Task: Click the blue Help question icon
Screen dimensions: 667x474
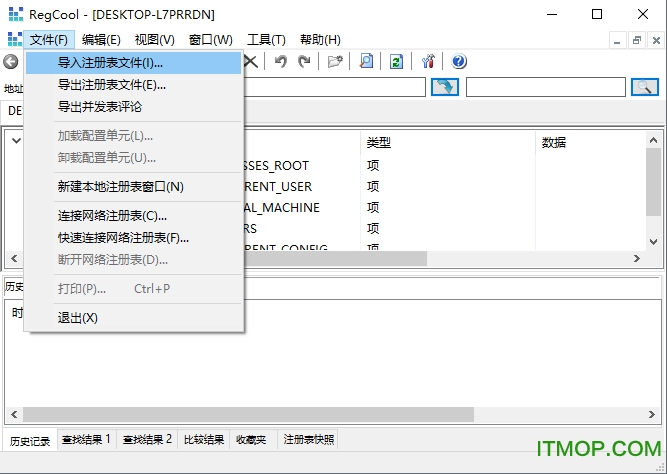Action: (x=459, y=61)
